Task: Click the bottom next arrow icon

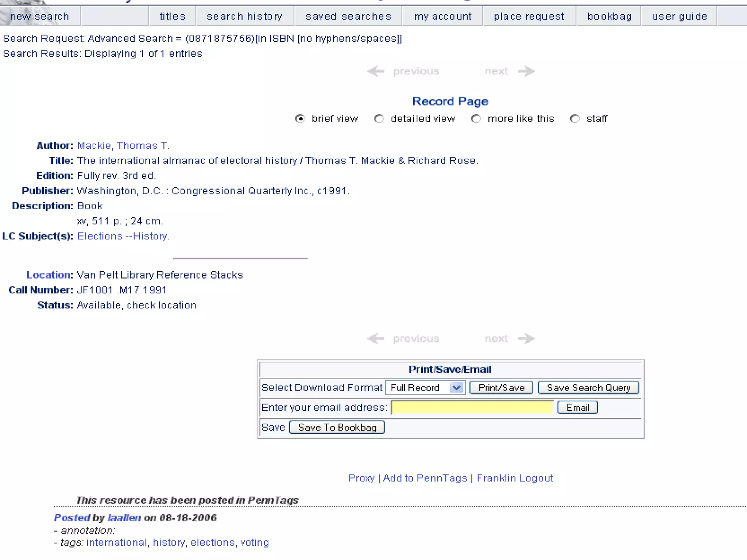Action: 526,339
